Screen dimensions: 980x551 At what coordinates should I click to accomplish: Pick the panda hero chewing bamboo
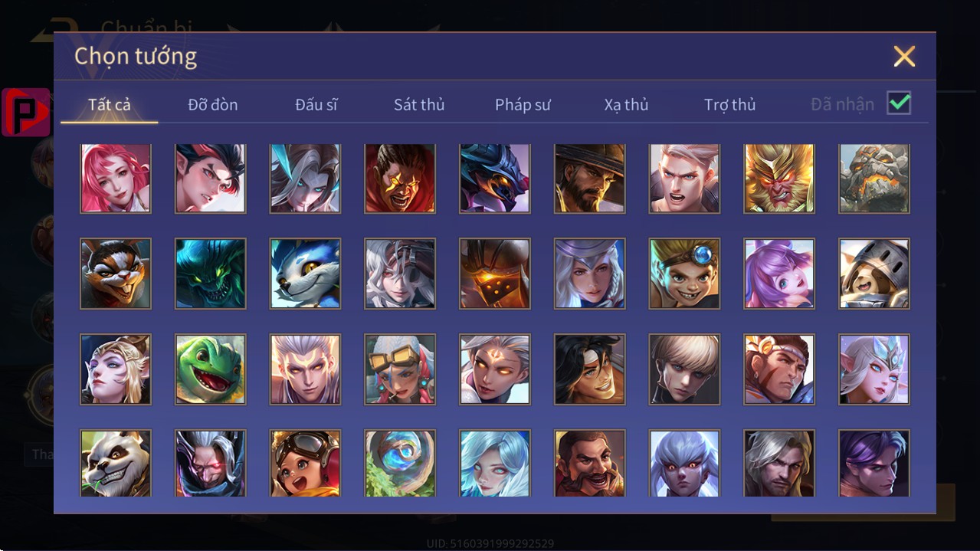[x=116, y=463]
